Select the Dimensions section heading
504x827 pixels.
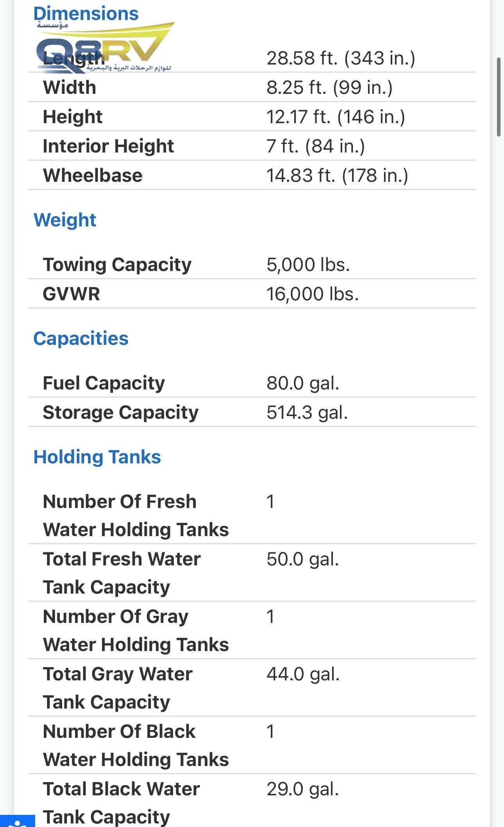(x=86, y=13)
